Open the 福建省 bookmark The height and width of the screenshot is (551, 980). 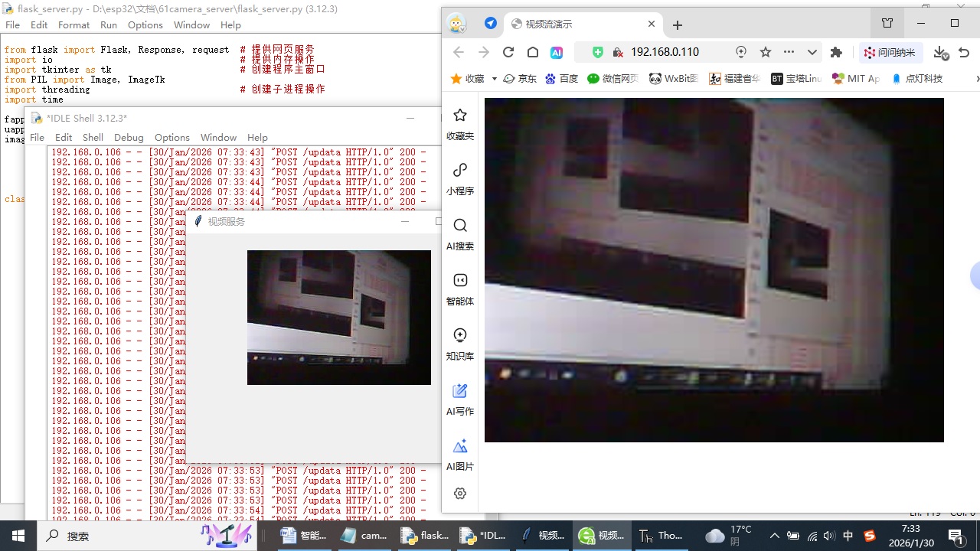735,79
